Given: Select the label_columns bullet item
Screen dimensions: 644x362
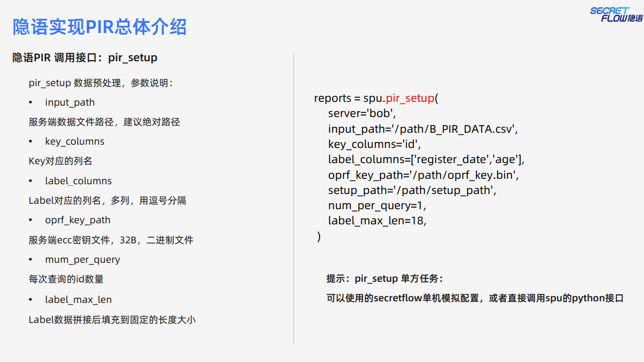Looking at the screenshot, I should (78, 181).
